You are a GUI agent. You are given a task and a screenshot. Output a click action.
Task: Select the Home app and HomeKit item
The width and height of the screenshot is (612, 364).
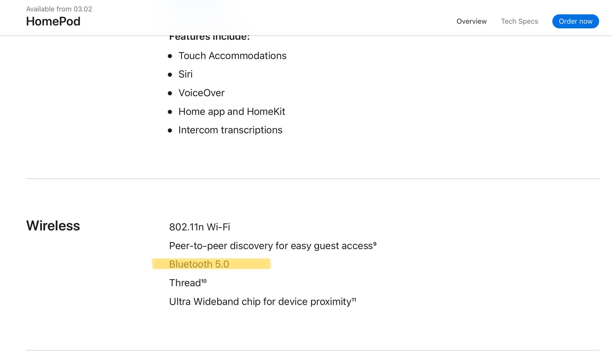[x=232, y=111]
